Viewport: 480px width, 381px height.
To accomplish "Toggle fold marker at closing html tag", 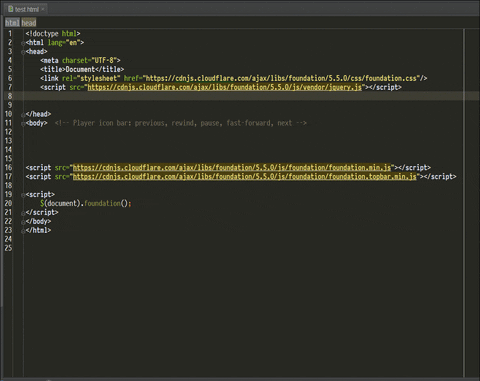I will [x=23, y=231].
